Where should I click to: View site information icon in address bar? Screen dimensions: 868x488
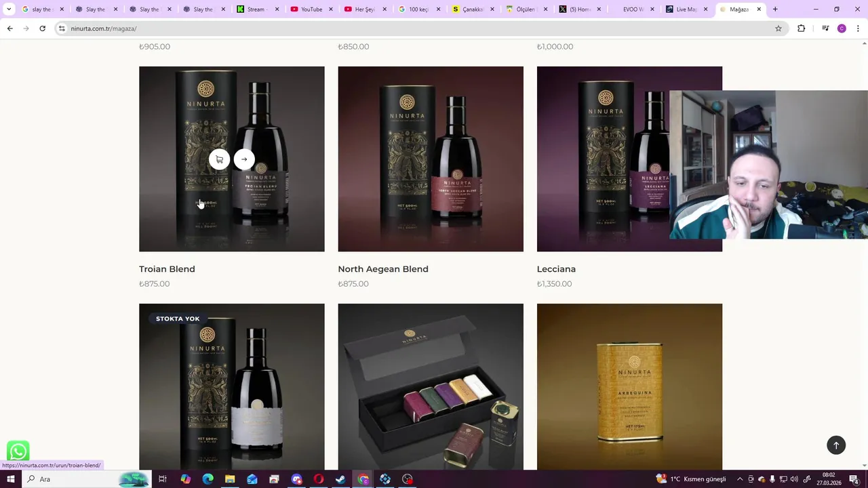click(62, 28)
